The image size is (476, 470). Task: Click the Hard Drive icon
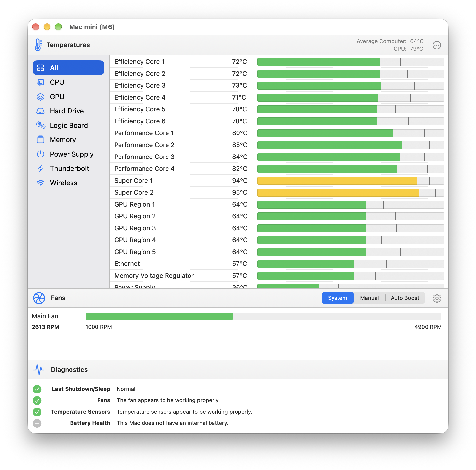[40, 111]
